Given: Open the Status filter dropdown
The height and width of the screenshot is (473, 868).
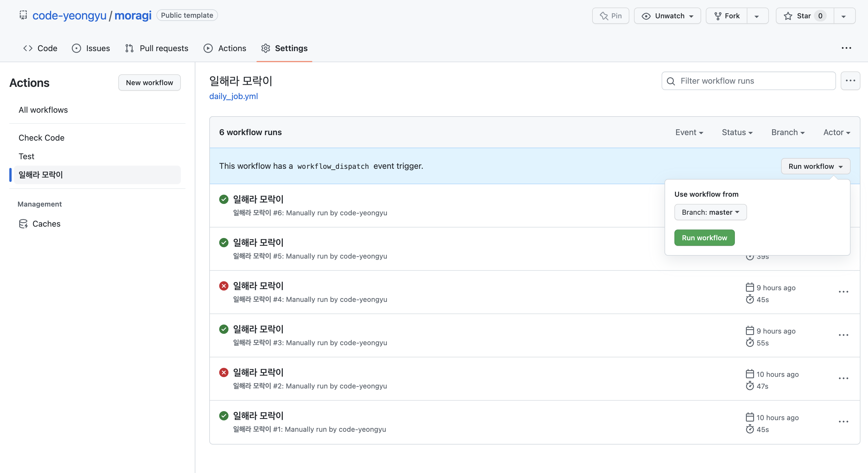Looking at the screenshot, I should pyautogui.click(x=737, y=132).
